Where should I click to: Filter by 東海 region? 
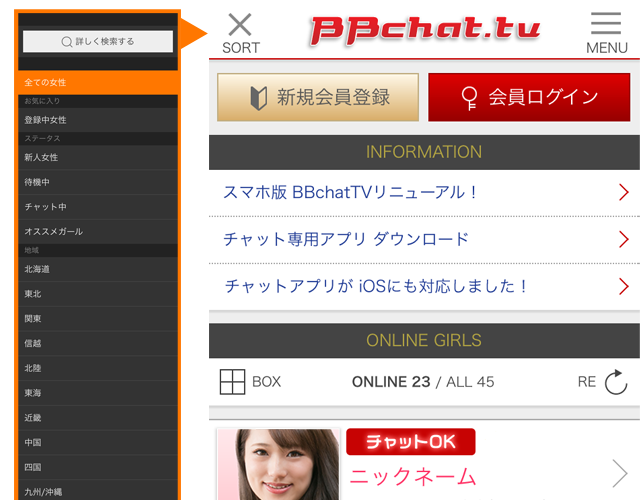coord(98,393)
